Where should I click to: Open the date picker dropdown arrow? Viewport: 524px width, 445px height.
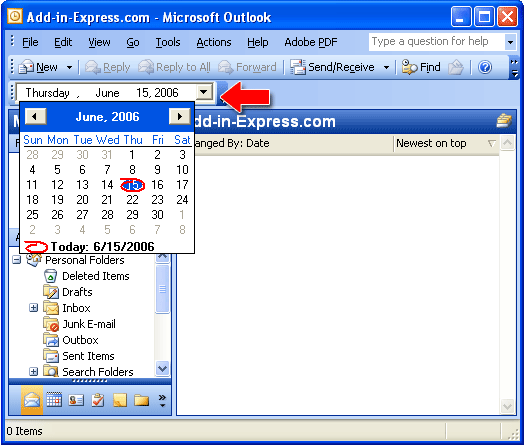204,92
